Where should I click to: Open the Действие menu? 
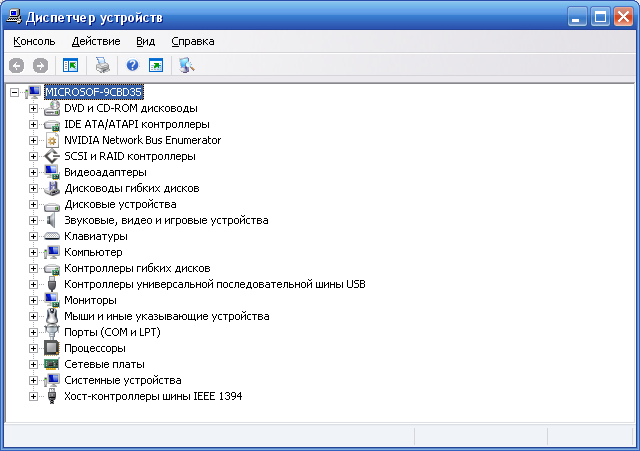point(96,41)
